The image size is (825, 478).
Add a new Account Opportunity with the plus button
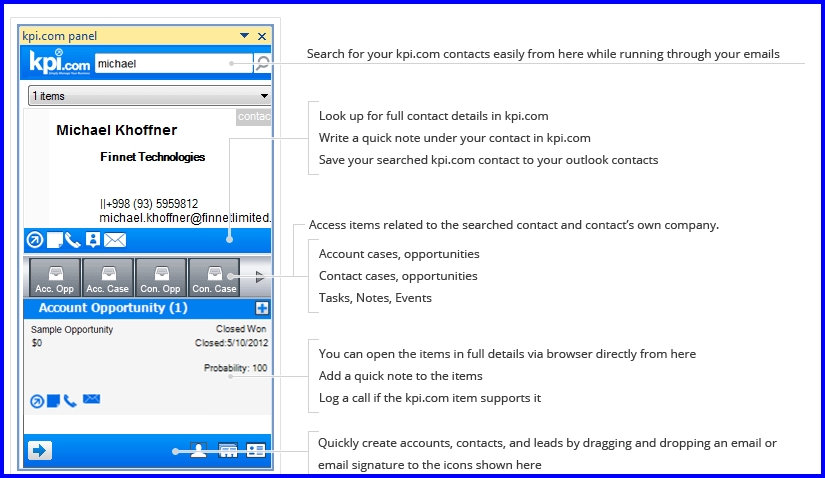tap(262, 308)
